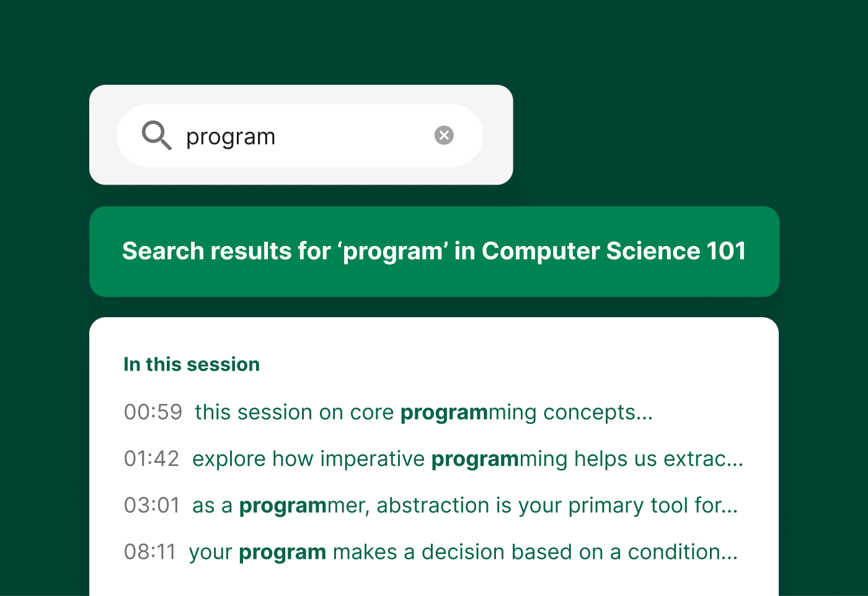
Task: Clear the search field with the X icon
Action: [x=444, y=135]
